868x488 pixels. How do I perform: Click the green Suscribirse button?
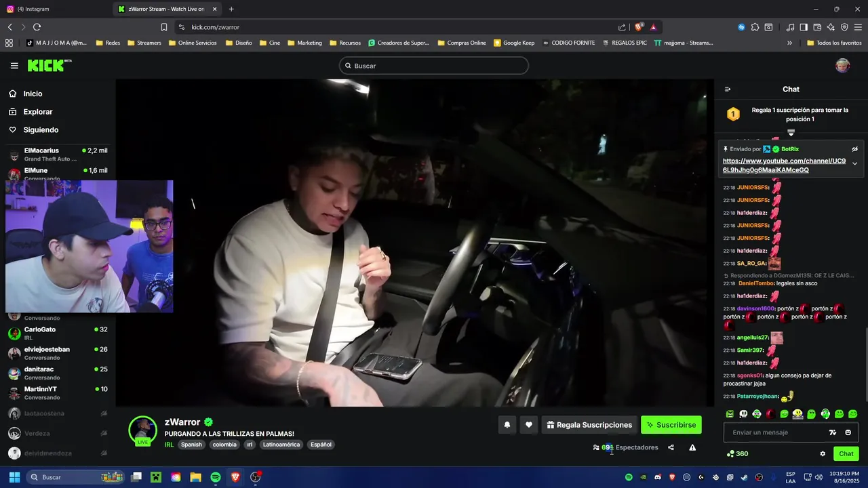pos(671,425)
